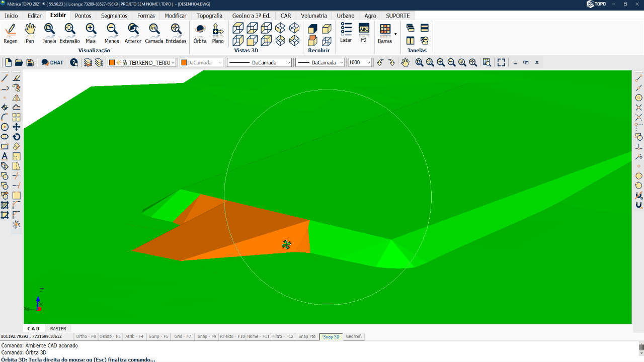The image size is (644, 362).
Task: Open the CHAT support button
Action: [52, 62]
